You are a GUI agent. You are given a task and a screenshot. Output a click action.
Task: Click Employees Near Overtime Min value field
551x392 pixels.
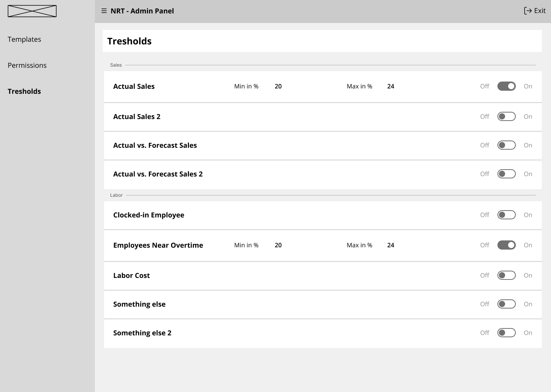point(278,245)
